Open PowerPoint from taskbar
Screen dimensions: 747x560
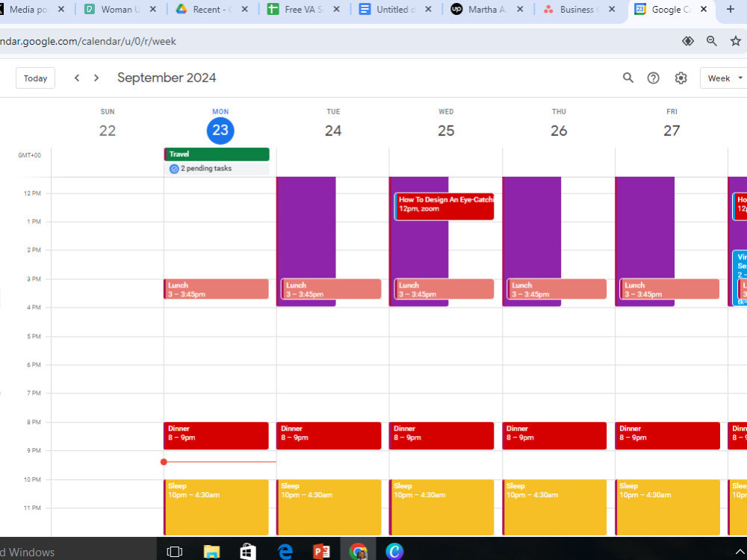[321, 552]
